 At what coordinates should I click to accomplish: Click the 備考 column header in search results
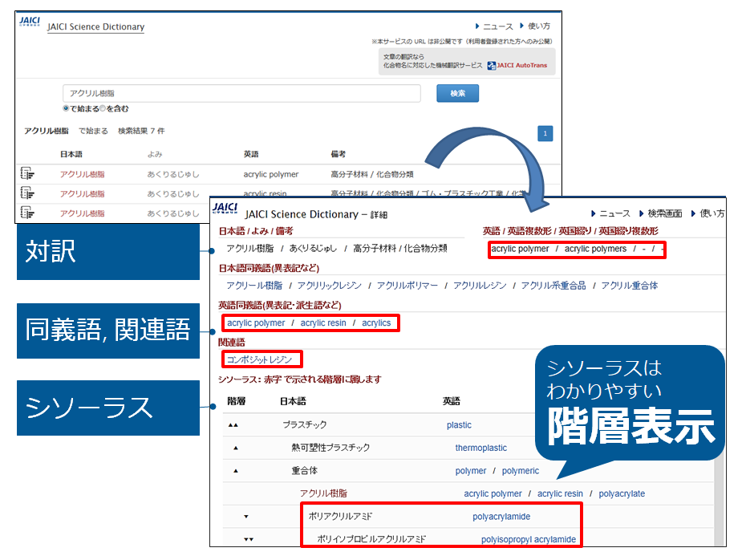tap(338, 154)
